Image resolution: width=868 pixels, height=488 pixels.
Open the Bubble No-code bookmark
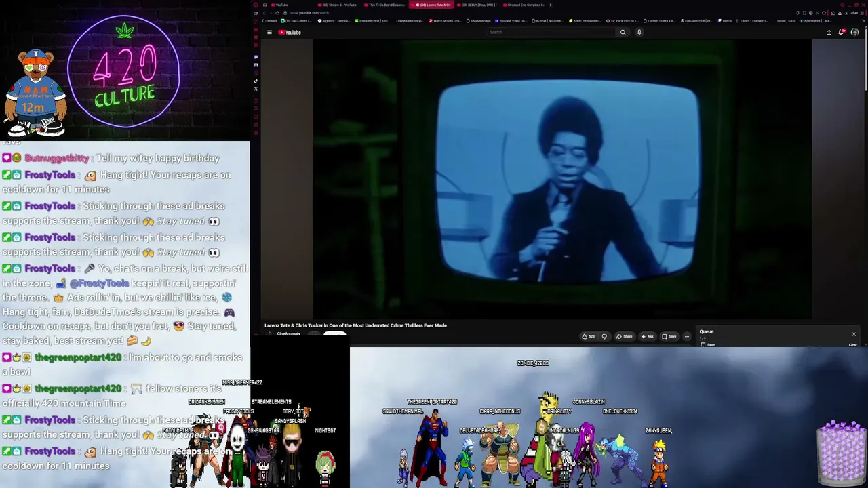click(549, 21)
